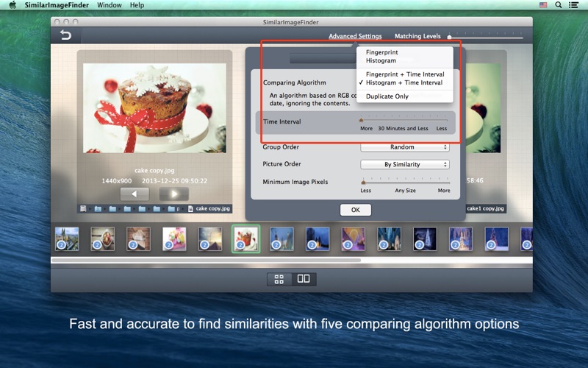
Task: Click the Apple menu icon
Action: (x=12, y=5)
